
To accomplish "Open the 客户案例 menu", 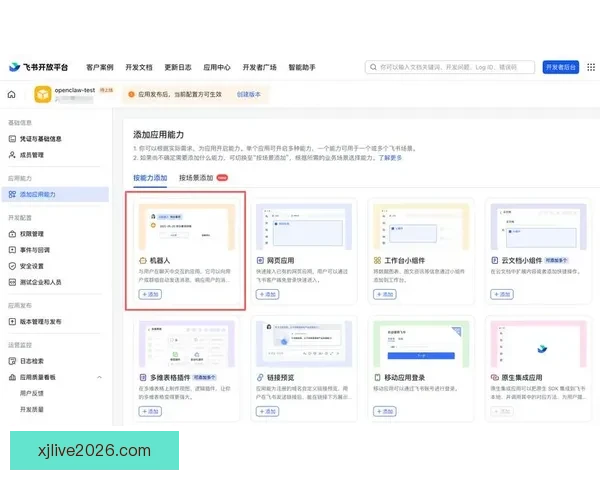I will 100,67.
